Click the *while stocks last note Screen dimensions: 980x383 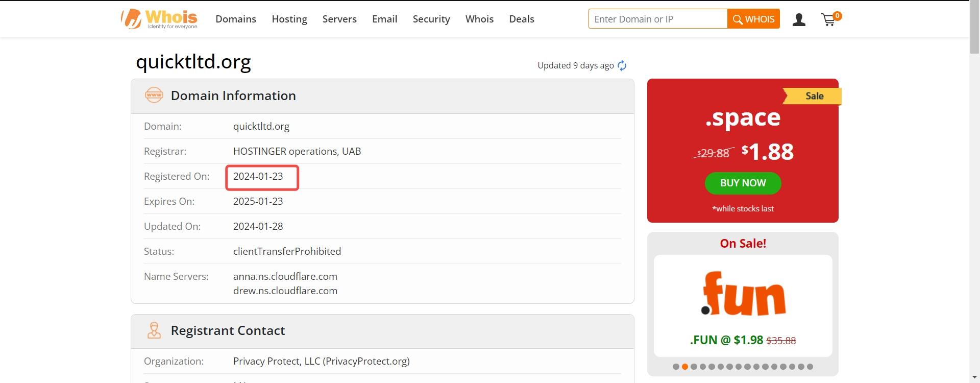743,208
